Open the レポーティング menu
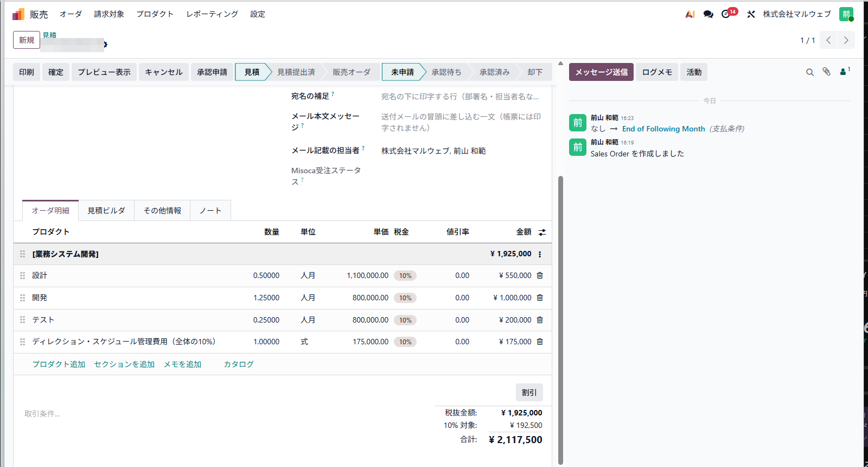Image resolution: width=868 pixels, height=467 pixels. (212, 14)
